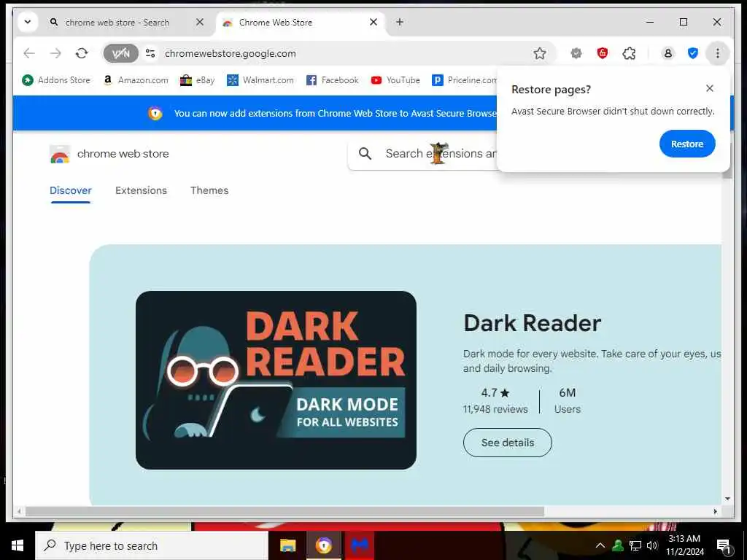Open the blue shield Security & Privacy icon
This screenshot has width=747, height=560.
[693, 53]
